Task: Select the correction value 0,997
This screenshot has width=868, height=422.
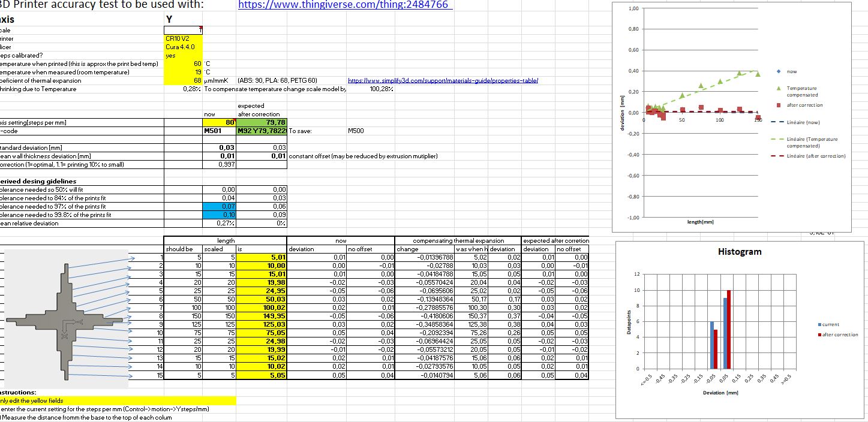Action: pyautogui.click(x=220, y=164)
